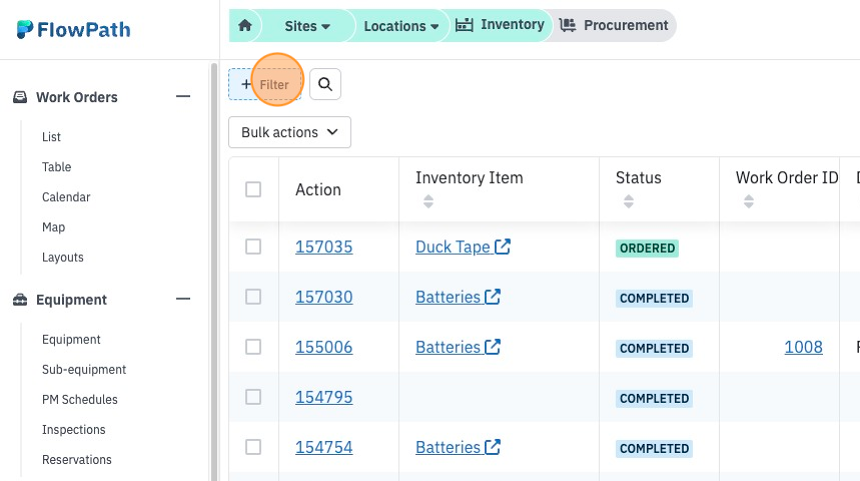This screenshot has height=481, width=860.
Task: Open action 154754 link
Action: pos(324,447)
